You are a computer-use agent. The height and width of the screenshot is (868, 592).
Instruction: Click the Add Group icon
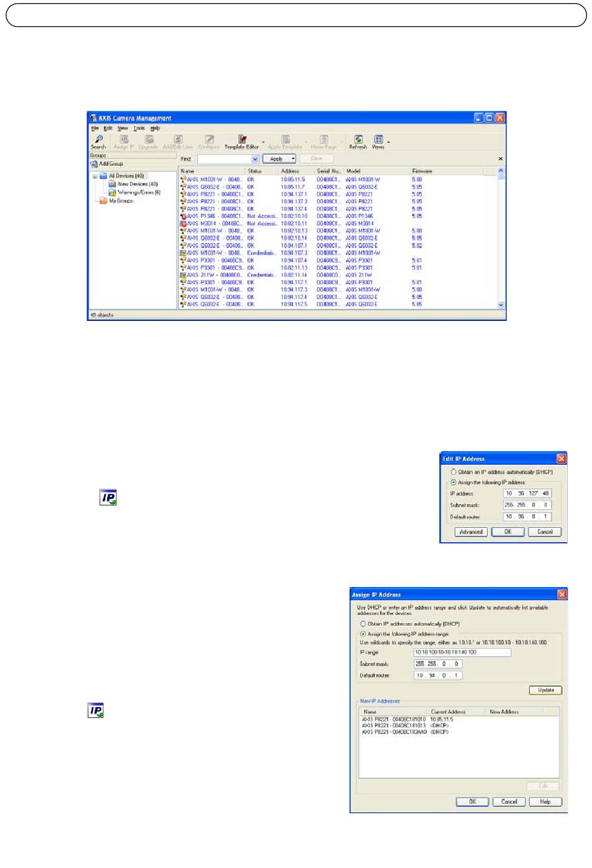coord(94,165)
